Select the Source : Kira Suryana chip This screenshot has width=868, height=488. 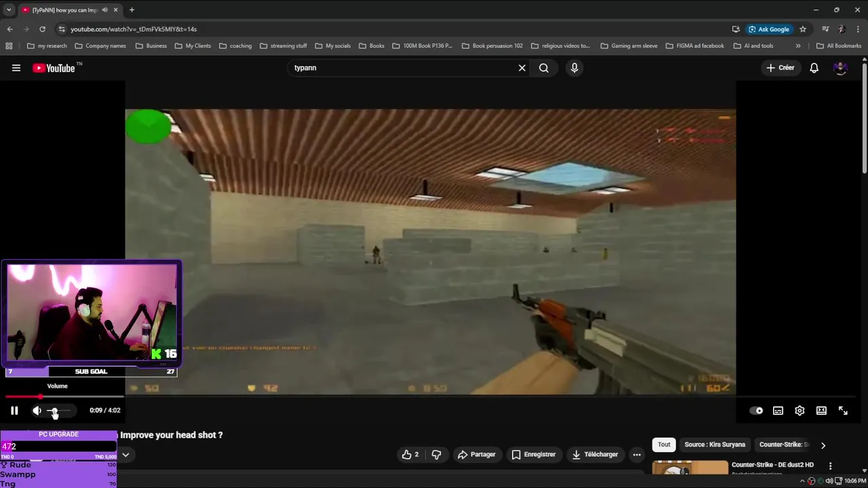tap(715, 445)
